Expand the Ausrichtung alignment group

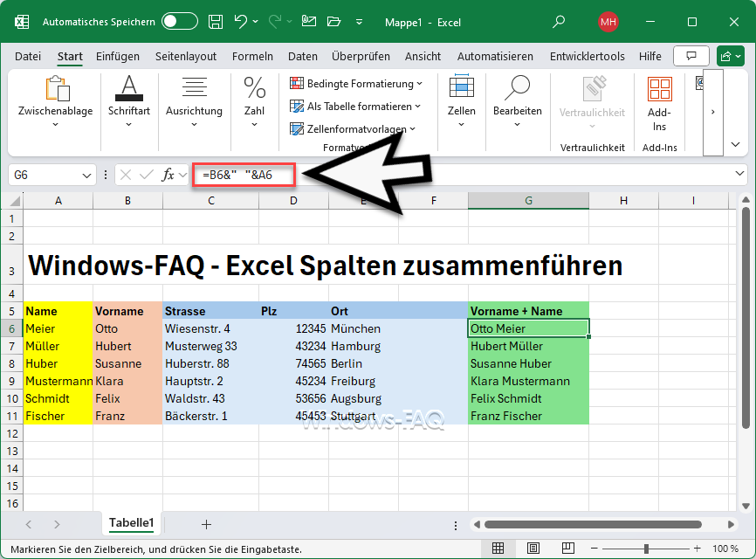[x=194, y=102]
